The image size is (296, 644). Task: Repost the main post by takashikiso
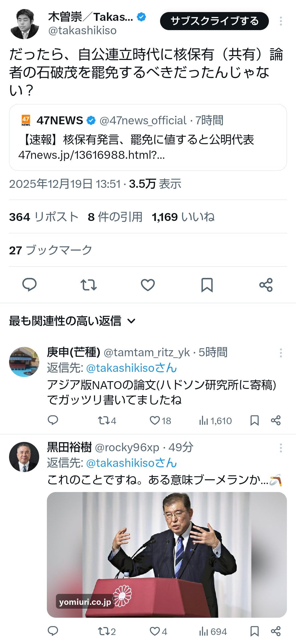[89, 285]
